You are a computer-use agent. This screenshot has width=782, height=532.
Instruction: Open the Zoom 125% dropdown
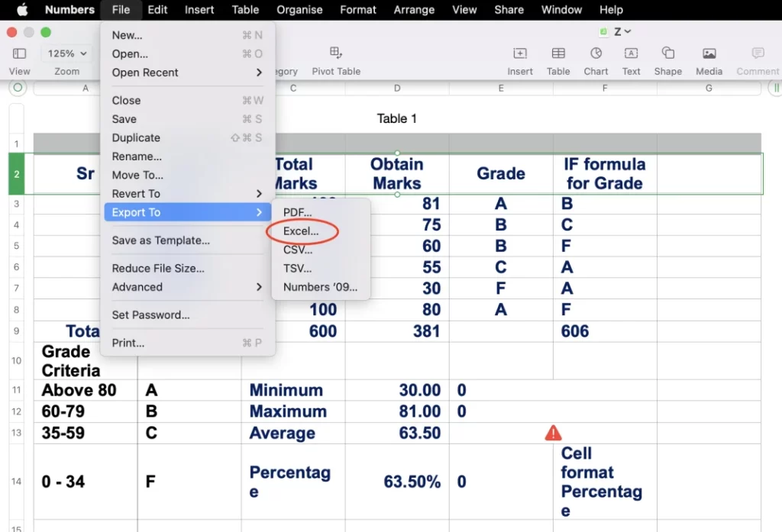point(67,53)
